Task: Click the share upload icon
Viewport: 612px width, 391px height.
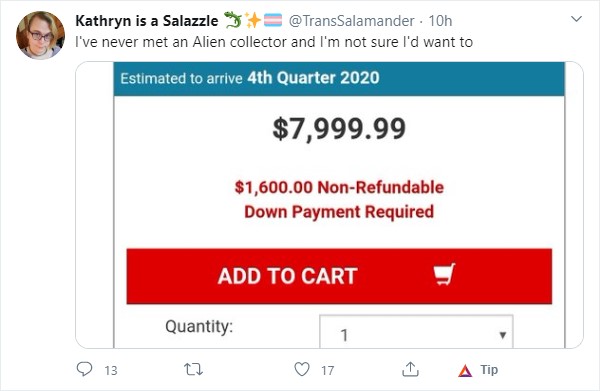Action: point(410,369)
